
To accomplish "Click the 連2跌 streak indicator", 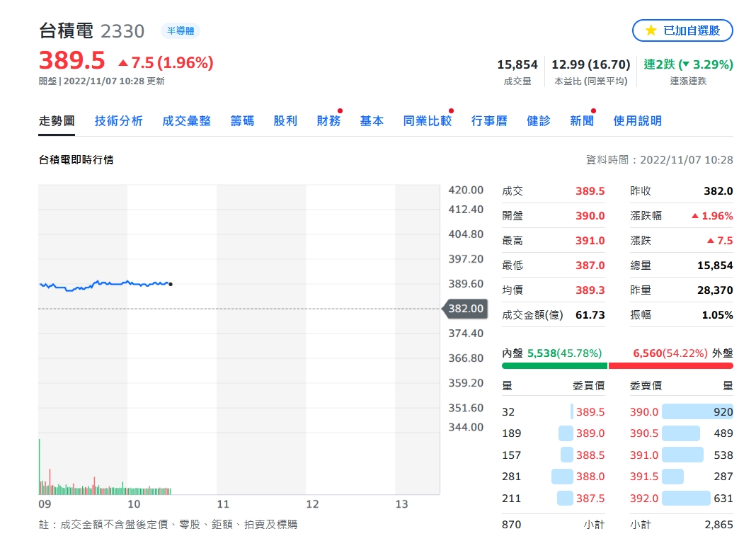I will click(x=688, y=64).
